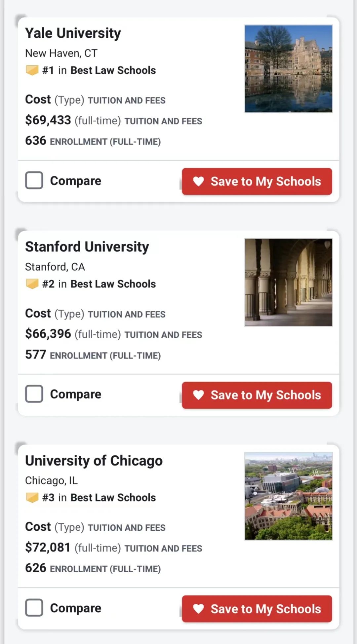The width and height of the screenshot is (357, 644).
Task: Open the University of Chicago title link
Action: [x=94, y=461]
